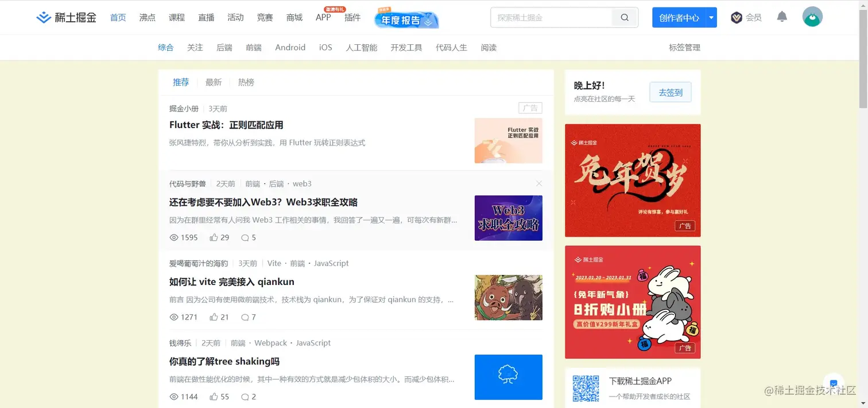
Task: Select the 综合 category tab
Action: pyautogui.click(x=166, y=47)
